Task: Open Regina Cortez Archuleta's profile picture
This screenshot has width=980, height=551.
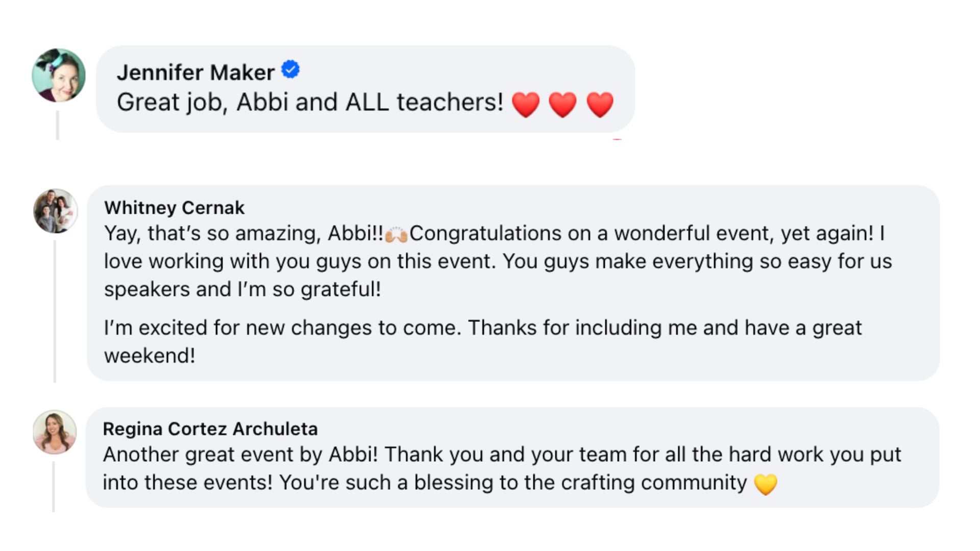Action: click(x=55, y=432)
